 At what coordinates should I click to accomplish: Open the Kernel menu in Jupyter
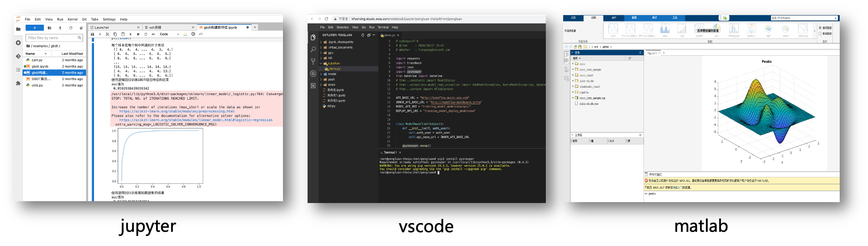(73, 19)
